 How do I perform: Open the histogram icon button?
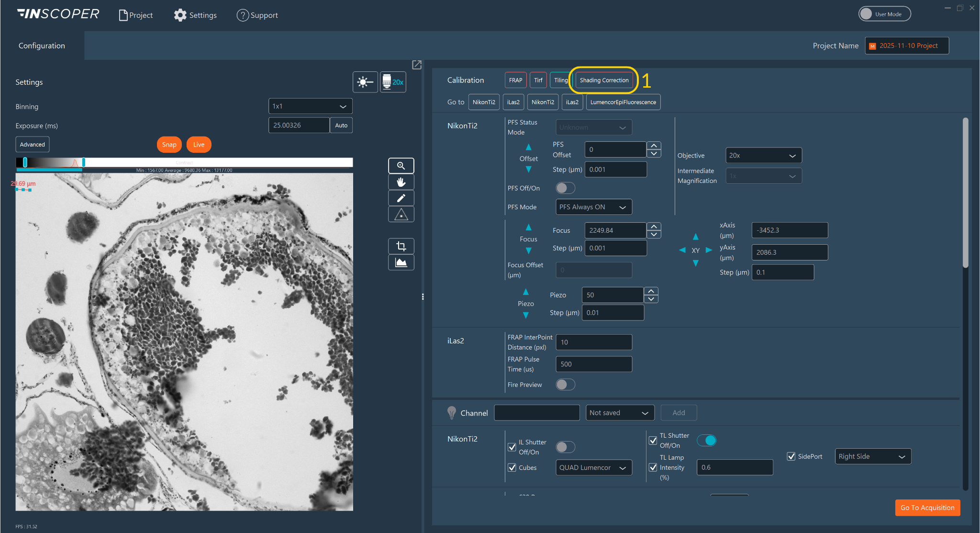tap(401, 262)
